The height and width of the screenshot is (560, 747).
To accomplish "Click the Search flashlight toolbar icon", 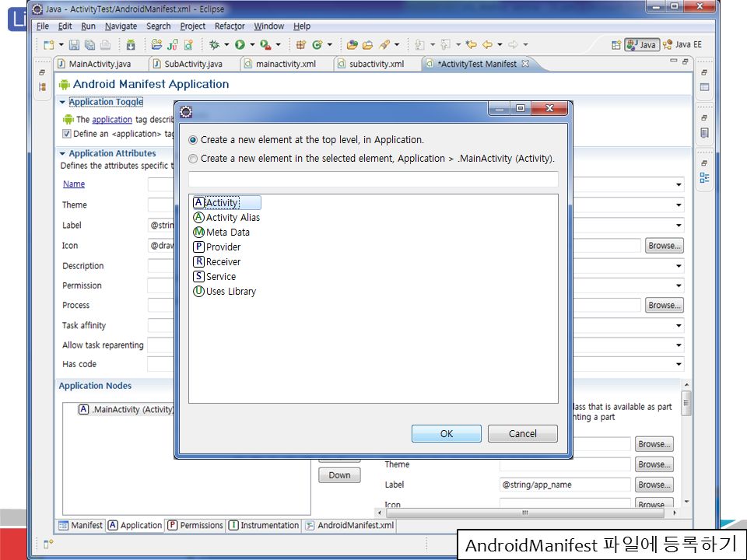I will pos(384,45).
